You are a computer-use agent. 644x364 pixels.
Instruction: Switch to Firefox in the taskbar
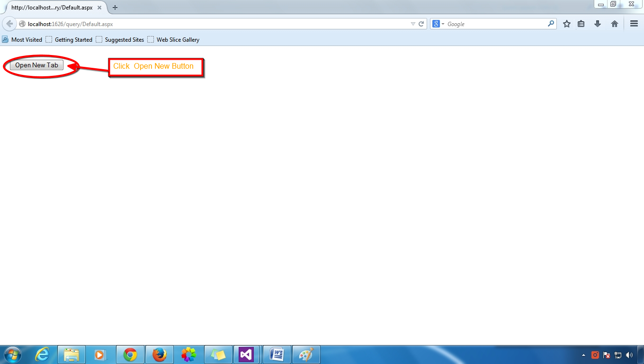pyautogui.click(x=160, y=355)
